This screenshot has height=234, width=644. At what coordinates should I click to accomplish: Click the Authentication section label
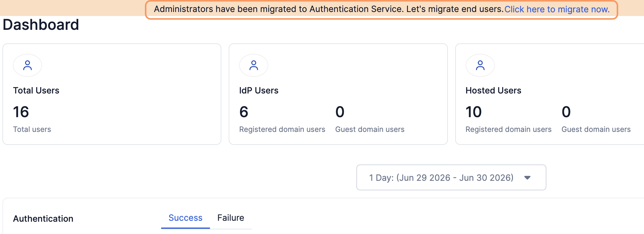tap(43, 219)
